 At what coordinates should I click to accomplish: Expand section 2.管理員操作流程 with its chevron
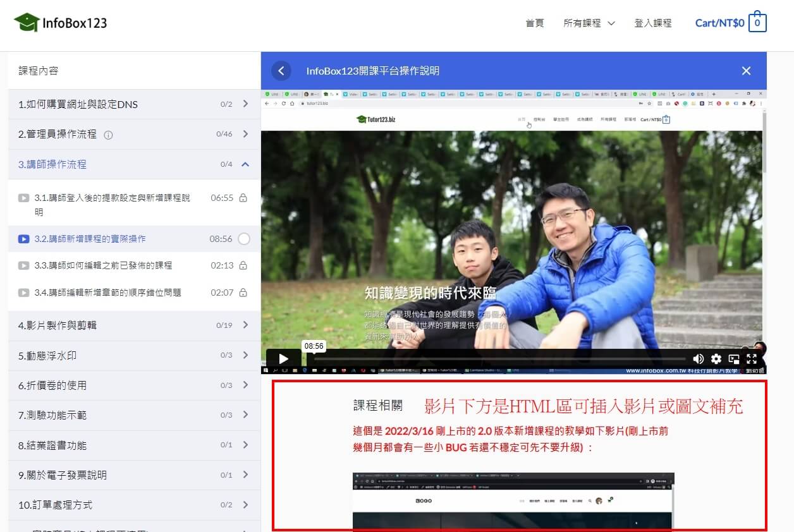[245, 134]
